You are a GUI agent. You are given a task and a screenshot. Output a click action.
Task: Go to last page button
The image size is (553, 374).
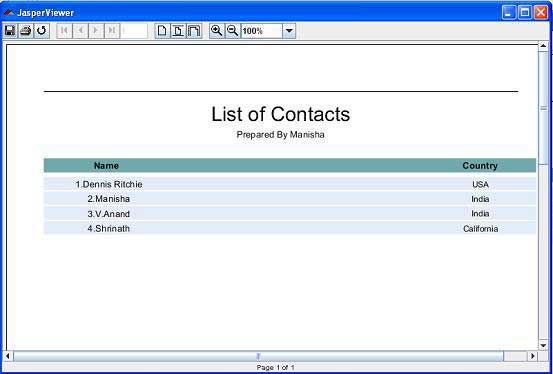coord(112,31)
